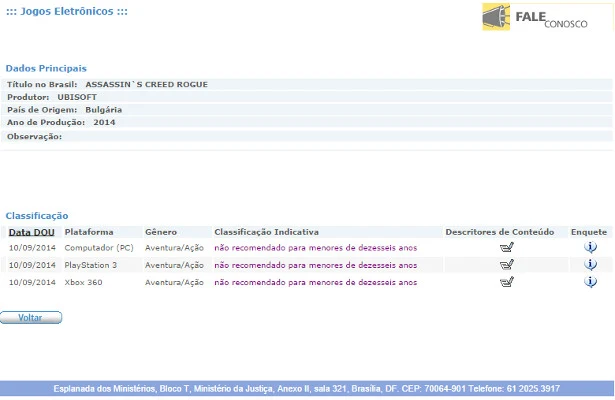Image resolution: width=615 pixels, height=400 pixels.
Task: Click the Classificação Indicativa column header
Action: click(x=266, y=232)
